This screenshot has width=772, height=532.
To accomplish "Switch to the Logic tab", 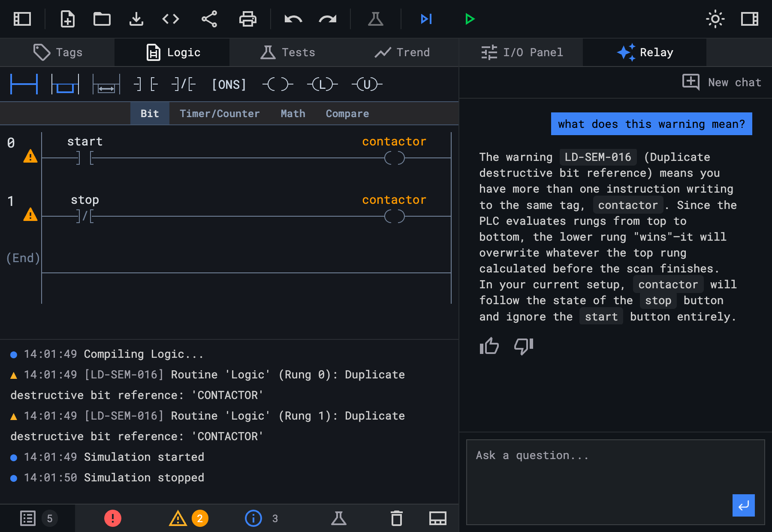I will (x=172, y=52).
